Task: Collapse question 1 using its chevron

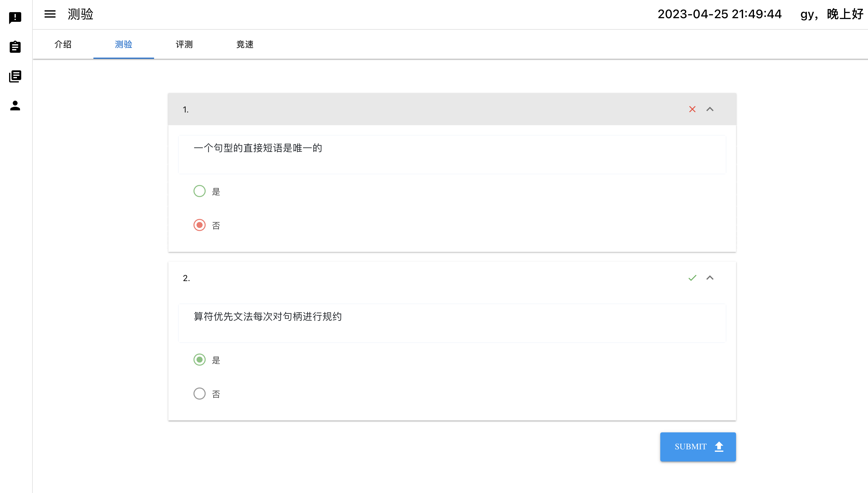Action: click(x=710, y=109)
